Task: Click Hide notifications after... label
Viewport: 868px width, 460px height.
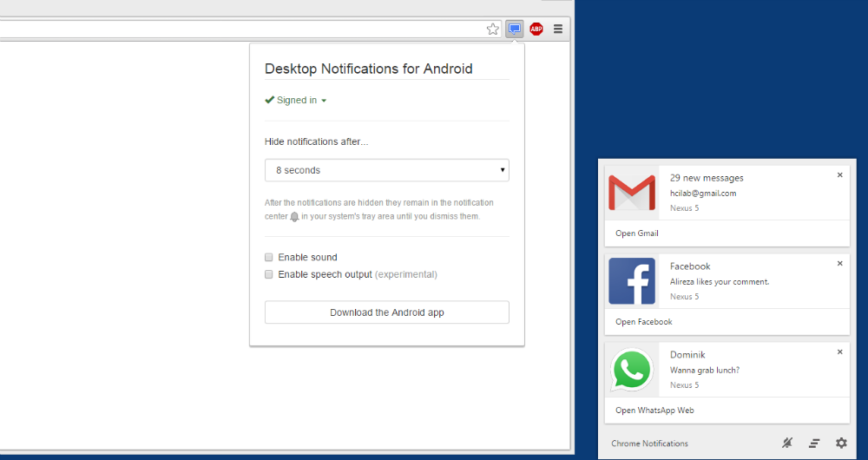Action: coord(316,141)
